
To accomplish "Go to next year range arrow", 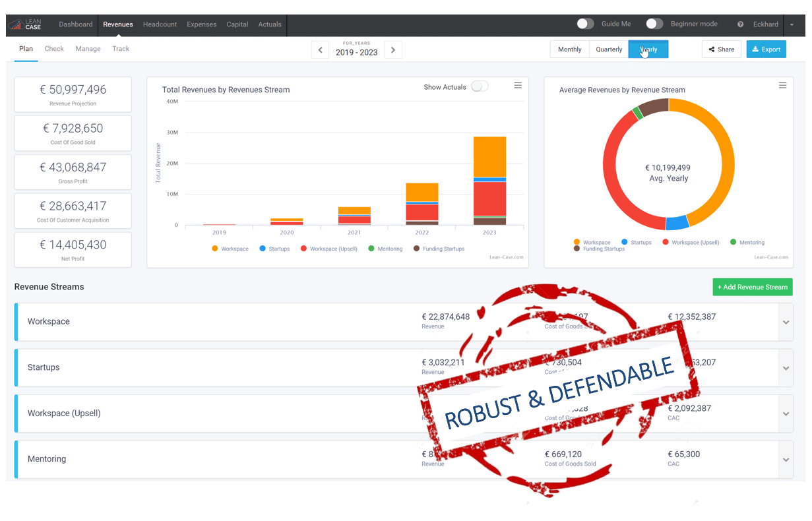I will [x=393, y=50].
